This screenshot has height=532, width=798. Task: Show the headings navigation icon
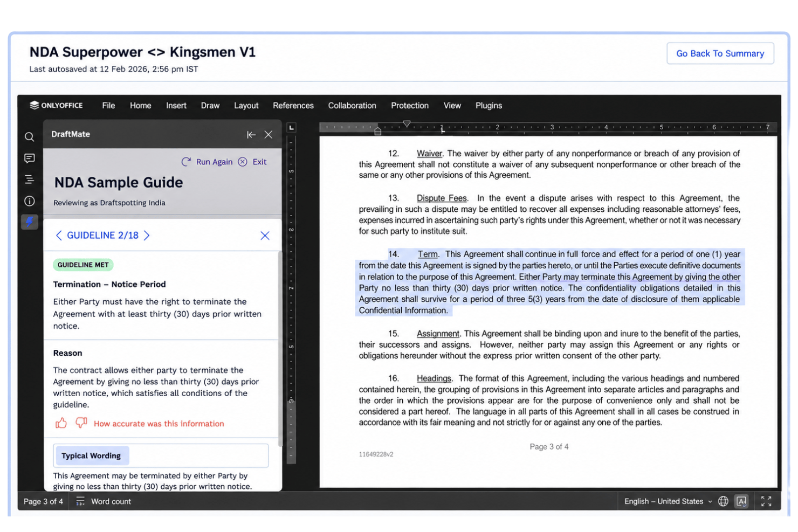[30, 179]
